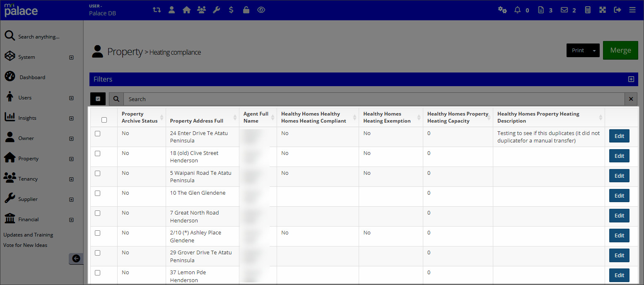Open Users in the sidebar
Image resolution: width=644 pixels, height=285 pixels.
(25, 98)
